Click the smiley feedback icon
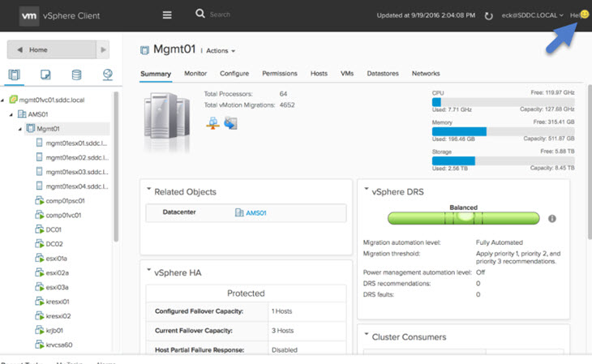 pyautogui.click(x=585, y=14)
